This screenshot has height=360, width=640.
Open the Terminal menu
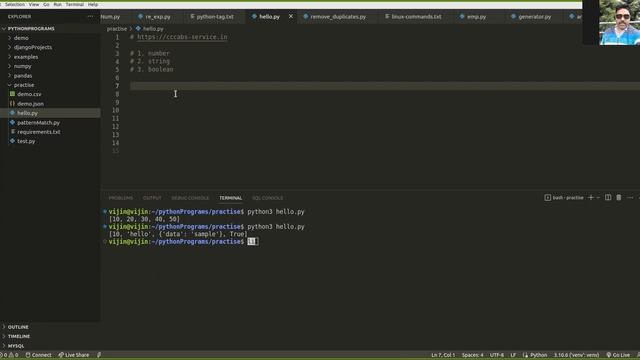[x=75, y=4]
